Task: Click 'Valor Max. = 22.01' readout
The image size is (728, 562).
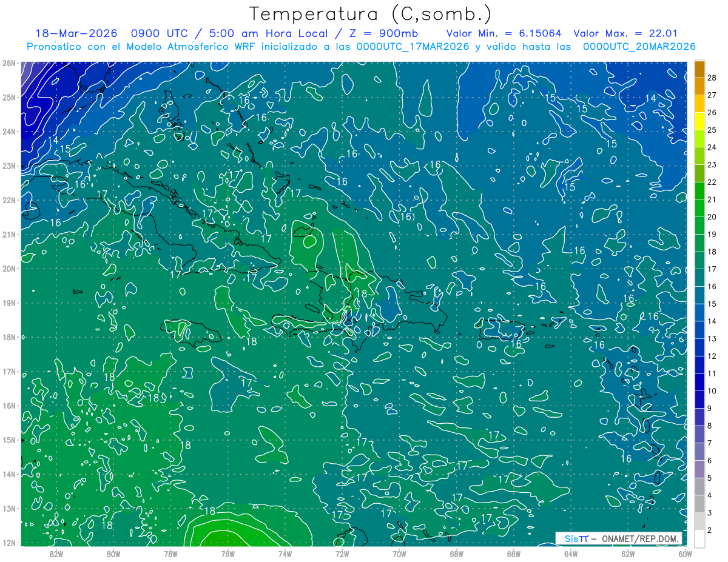Action: click(625, 33)
